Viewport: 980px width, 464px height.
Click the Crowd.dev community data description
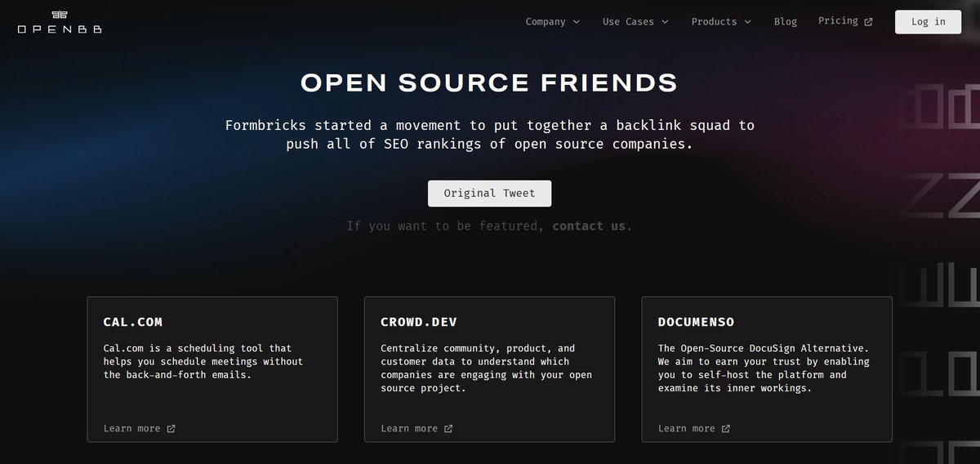click(x=486, y=368)
